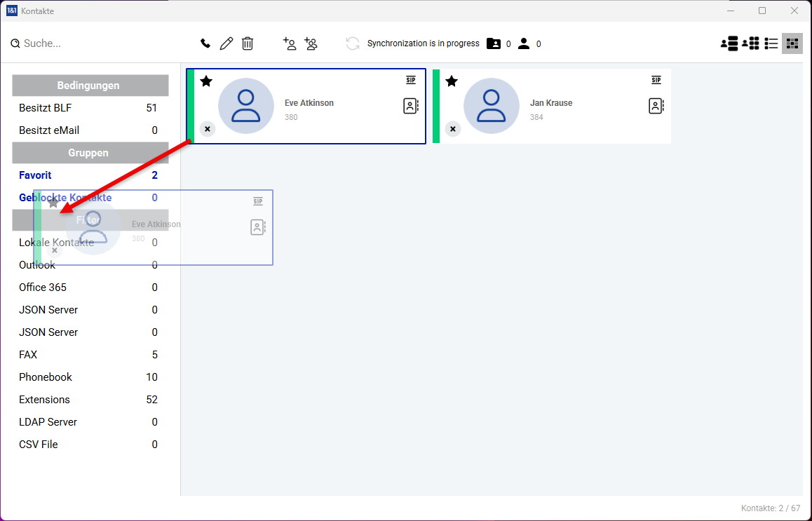Filter by Besitzt BLF condition
812x521 pixels.
(x=45, y=108)
